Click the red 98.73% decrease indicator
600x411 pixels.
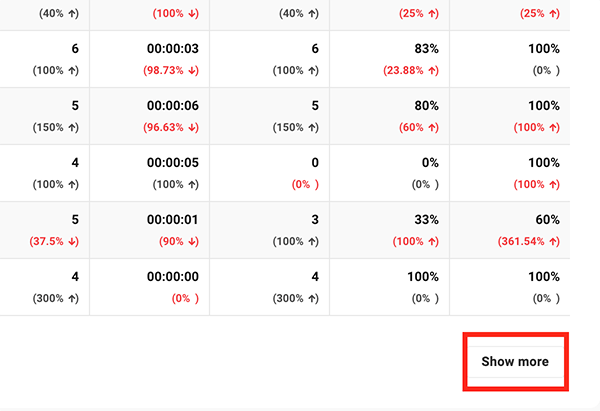pos(171,71)
